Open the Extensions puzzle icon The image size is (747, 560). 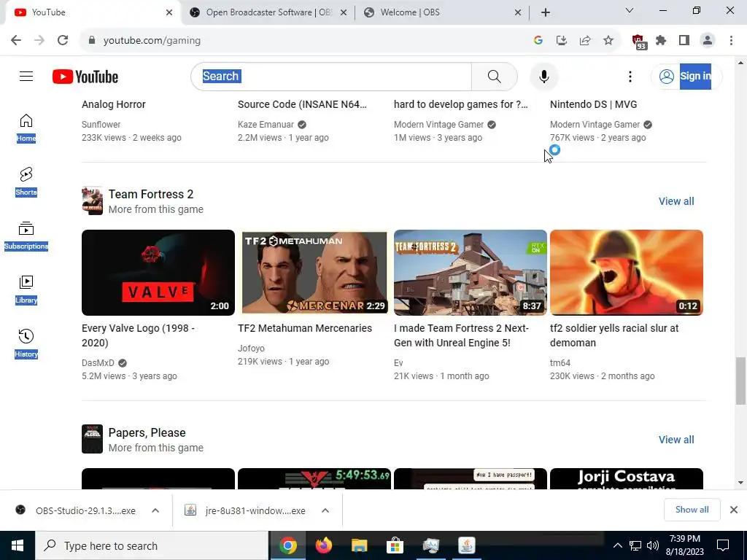661,41
